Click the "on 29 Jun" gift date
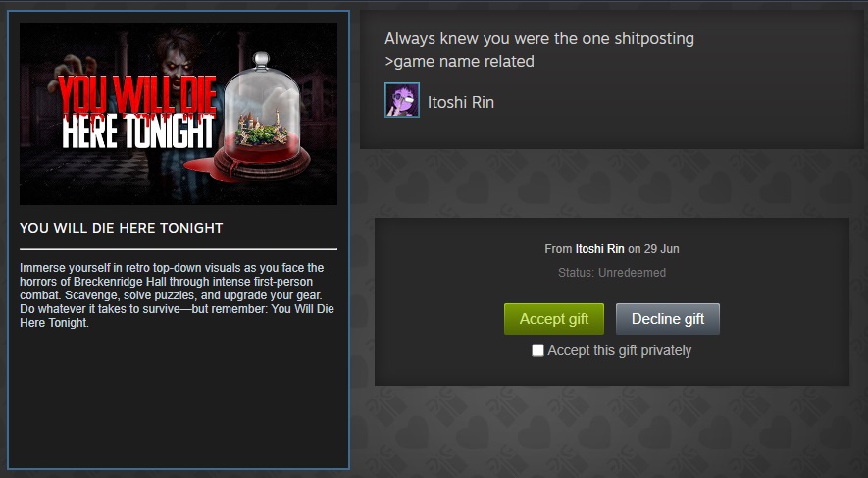This screenshot has width=868, height=478. tap(653, 249)
